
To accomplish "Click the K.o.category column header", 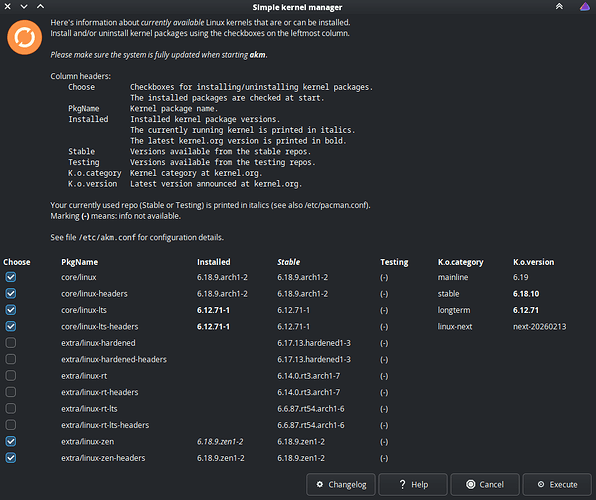I will pos(460,262).
